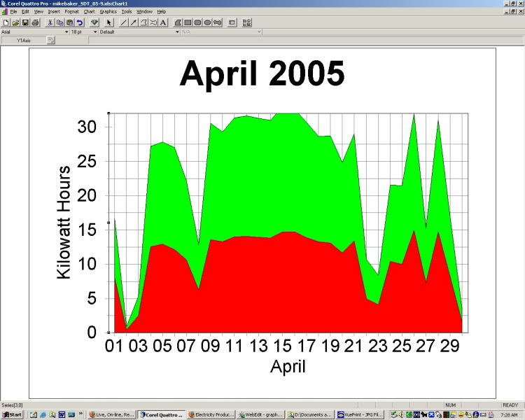Click the Windows Start button
The width and height of the screenshot is (525, 420).
point(12,414)
